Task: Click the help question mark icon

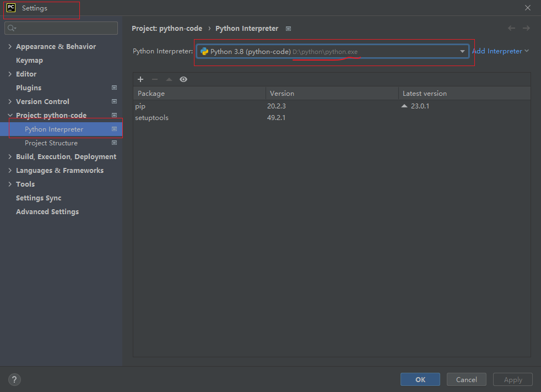Action: coord(14,379)
